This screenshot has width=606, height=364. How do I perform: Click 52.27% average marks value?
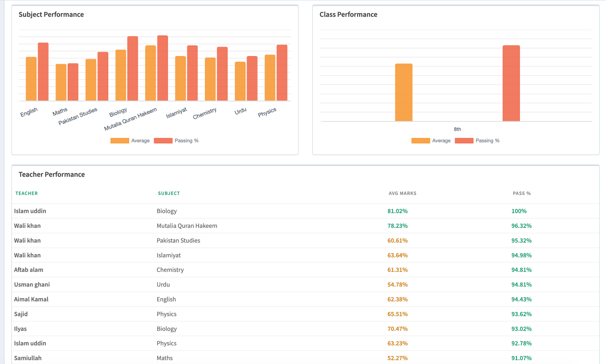tap(398, 358)
